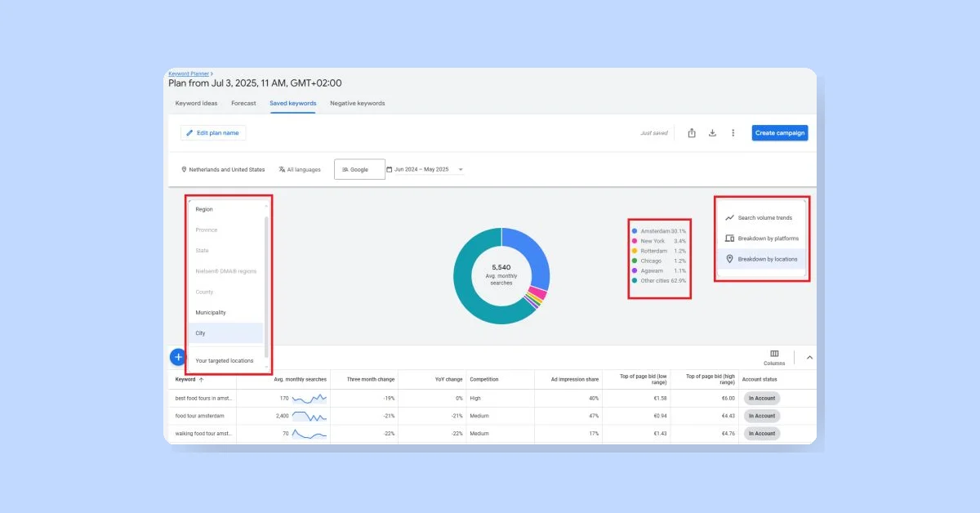Click the sort arrow next to Keyword header

(x=202, y=380)
